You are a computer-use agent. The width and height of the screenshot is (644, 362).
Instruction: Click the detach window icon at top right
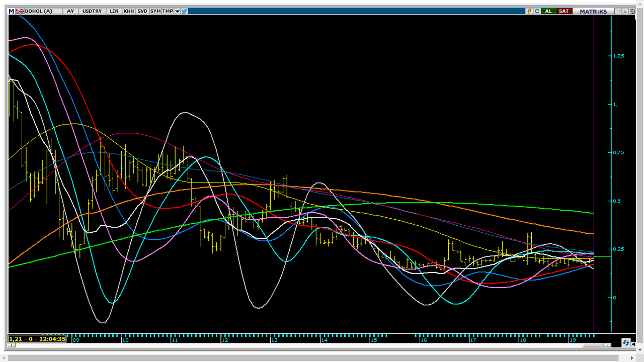point(632,11)
